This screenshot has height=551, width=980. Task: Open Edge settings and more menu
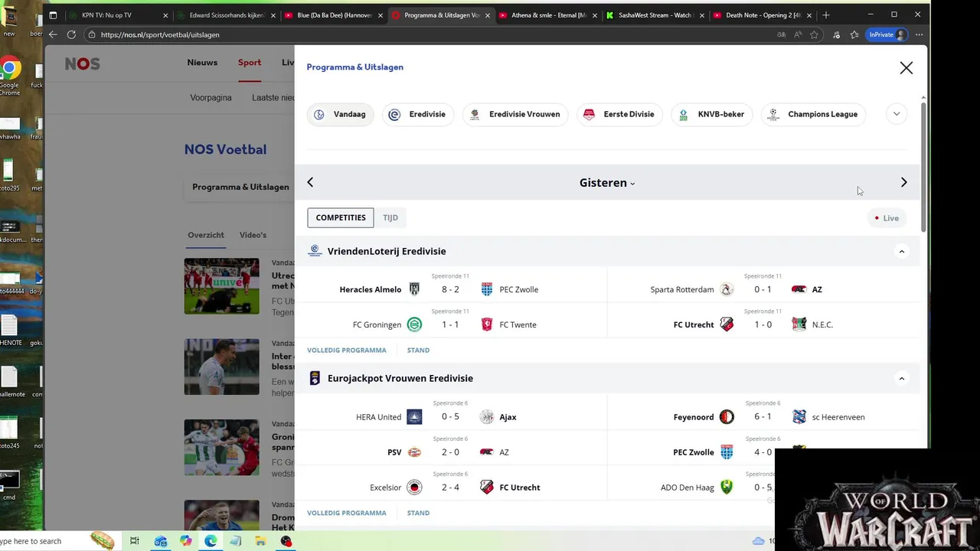coord(919,34)
